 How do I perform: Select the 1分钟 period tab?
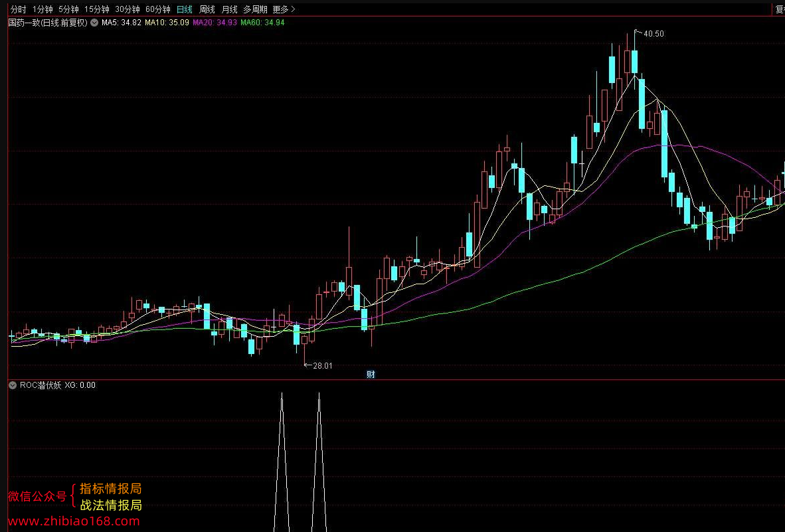[43, 9]
